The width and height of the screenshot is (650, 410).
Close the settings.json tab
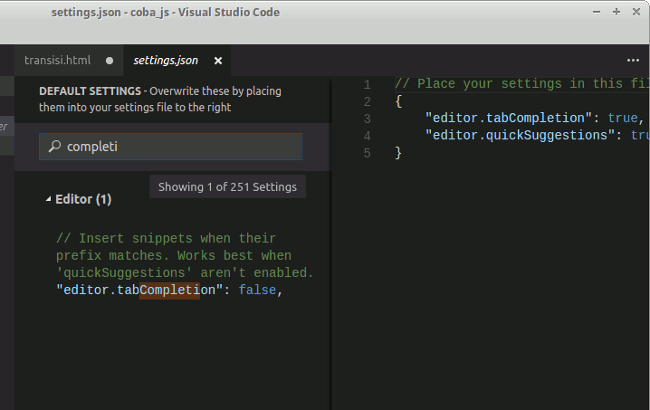point(218,61)
